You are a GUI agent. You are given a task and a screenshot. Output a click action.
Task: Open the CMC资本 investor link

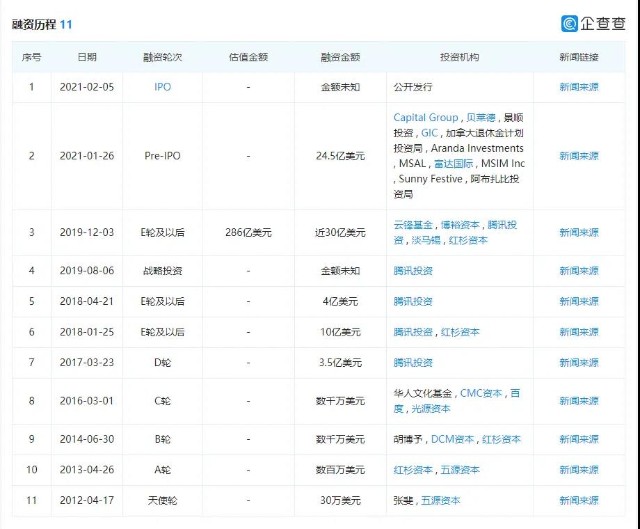click(x=481, y=393)
